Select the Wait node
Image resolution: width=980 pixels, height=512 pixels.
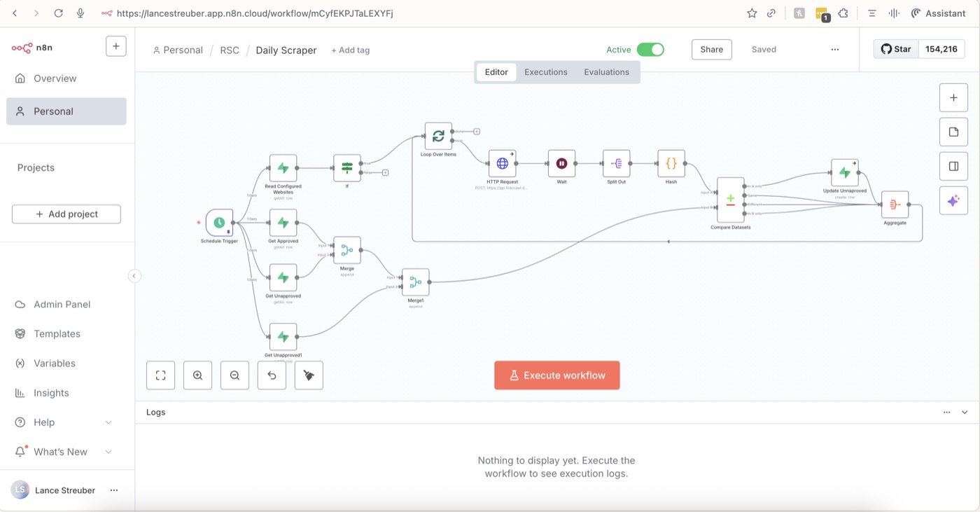(x=561, y=163)
